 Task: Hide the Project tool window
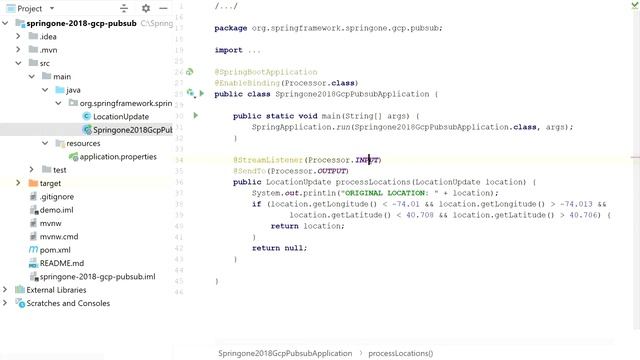[164, 8]
